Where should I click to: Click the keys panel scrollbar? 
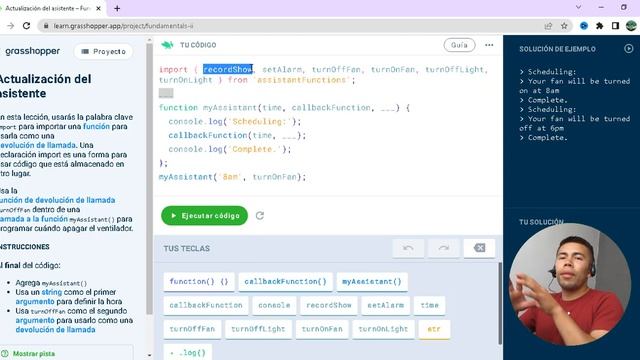(500, 304)
